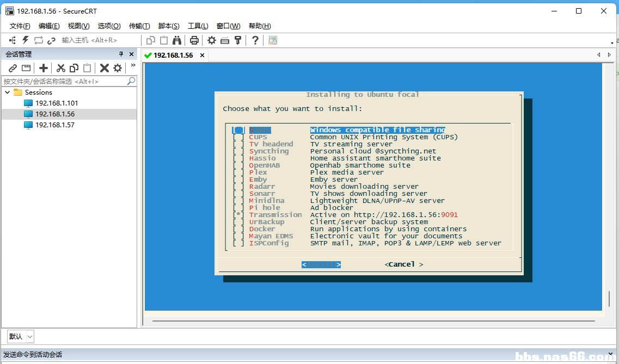Image resolution: width=619 pixels, height=364 pixels.
Task: Open the 脚本(S) menu
Action: pos(169,26)
